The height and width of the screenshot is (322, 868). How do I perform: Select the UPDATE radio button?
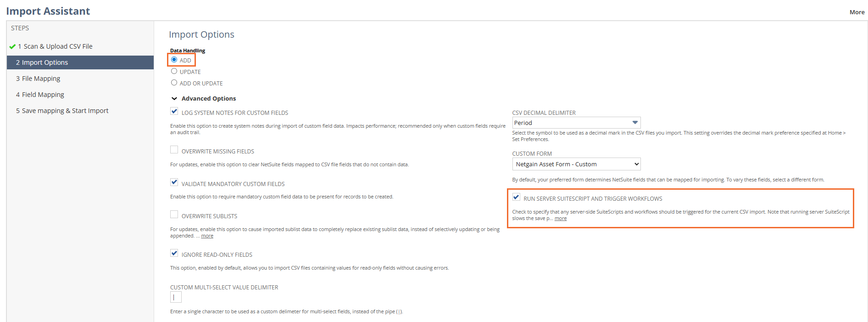(174, 71)
